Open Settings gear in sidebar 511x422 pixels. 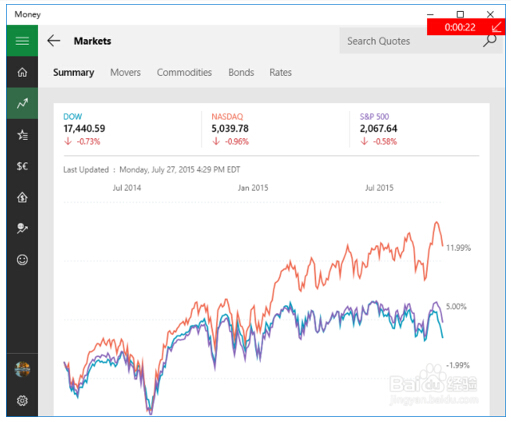tap(22, 400)
